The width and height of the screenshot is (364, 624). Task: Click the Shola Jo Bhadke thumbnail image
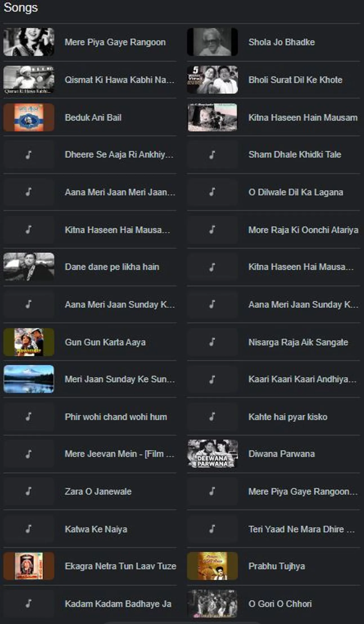pos(212,42)
